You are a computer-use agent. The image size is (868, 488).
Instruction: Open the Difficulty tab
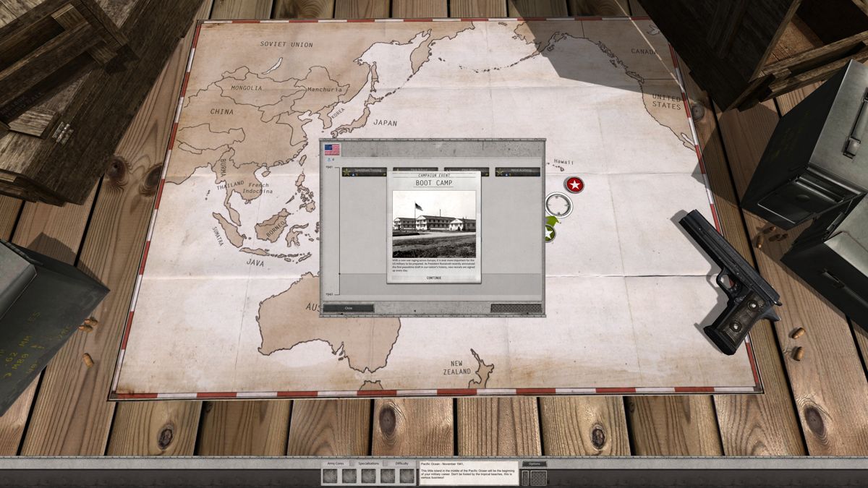point(401,463)
